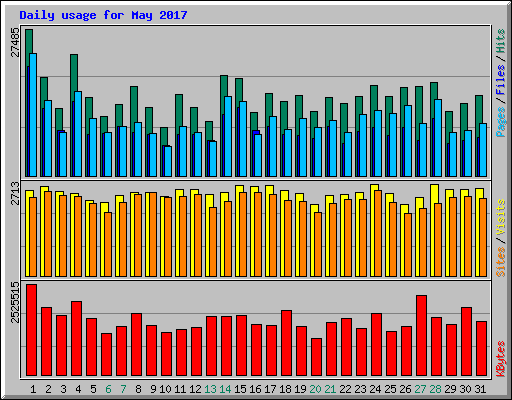Click day 29 label on x-axis
512x400 pixels.
pyautogui.click(x=450, y=389)
